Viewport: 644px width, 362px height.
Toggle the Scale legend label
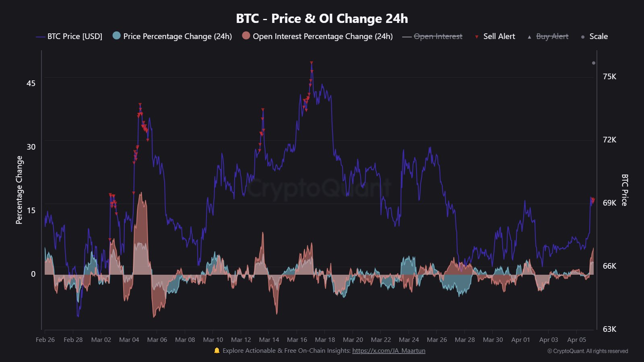tap(599, 36)
